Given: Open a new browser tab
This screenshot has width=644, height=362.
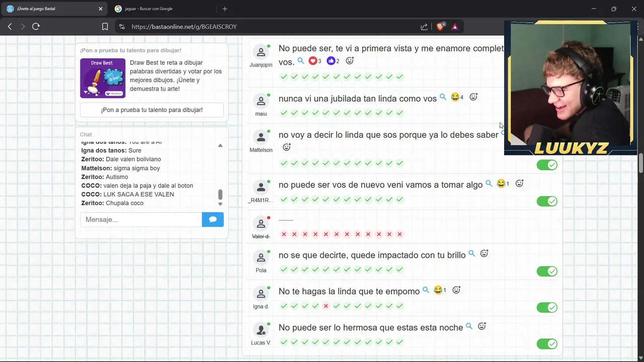Looking at the screenshot, I should [x=225, y=9].
